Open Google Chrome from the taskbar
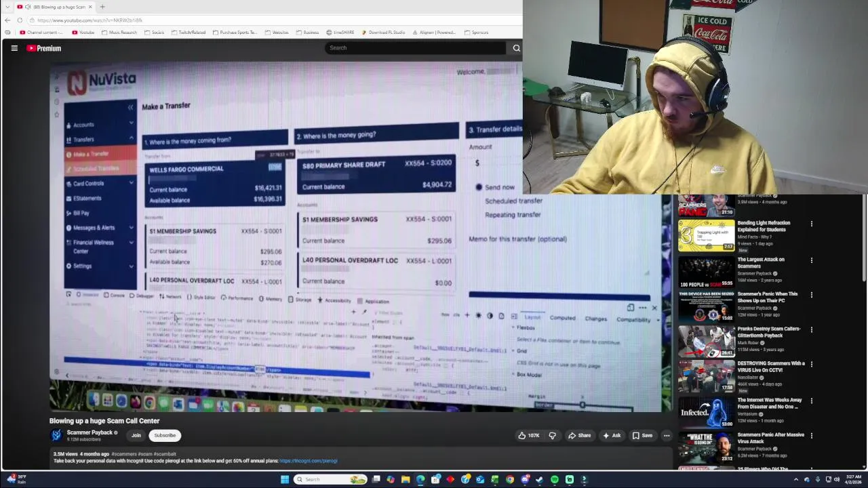The height and width of the screenshot is (488, 868). point(510,480)
